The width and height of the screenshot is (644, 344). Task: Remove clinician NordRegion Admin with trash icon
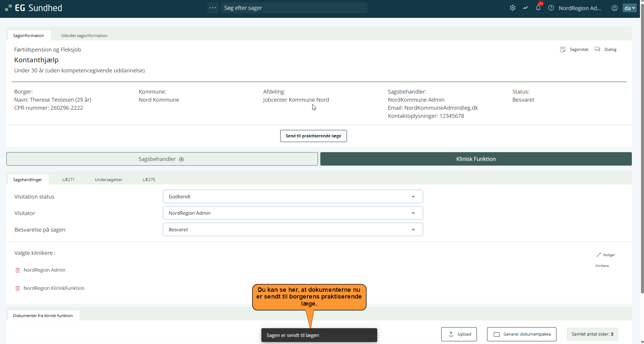pyautogui.click(x=18, y=270)
